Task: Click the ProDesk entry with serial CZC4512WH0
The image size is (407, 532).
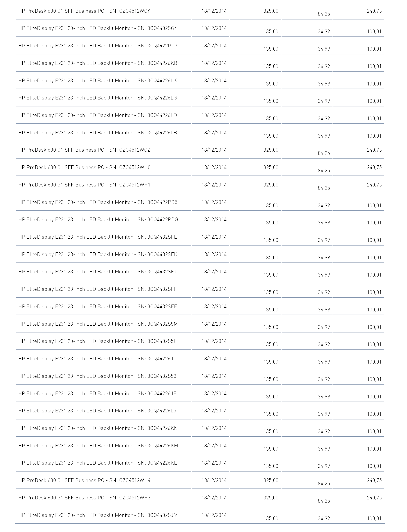Action: 84,167
